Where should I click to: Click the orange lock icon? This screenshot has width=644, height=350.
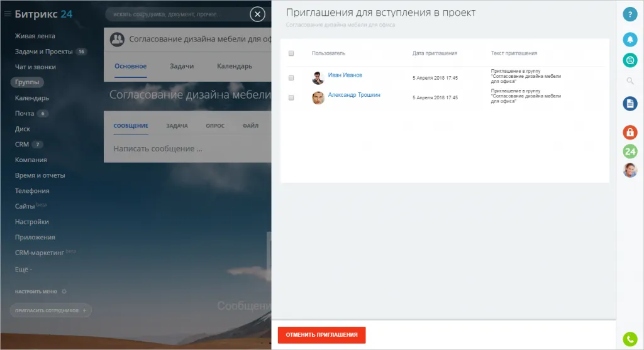tap(630, 132)
